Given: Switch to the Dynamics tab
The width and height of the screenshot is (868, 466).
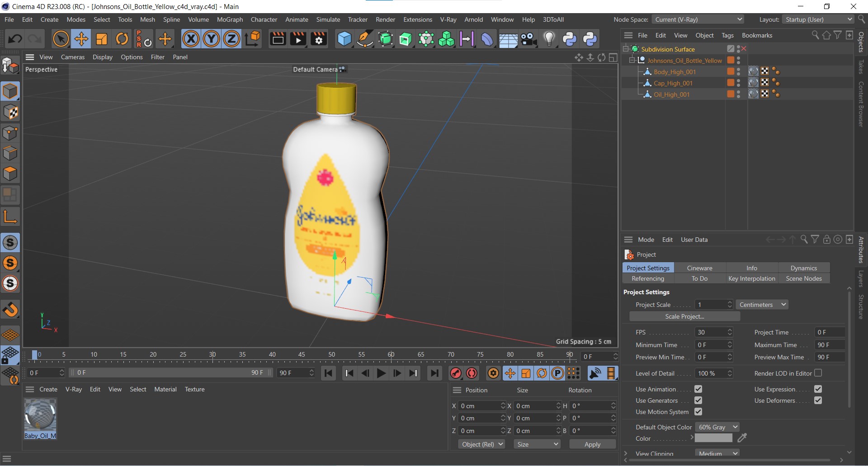Looking at the screenshot, I should (x=803, y=268).
